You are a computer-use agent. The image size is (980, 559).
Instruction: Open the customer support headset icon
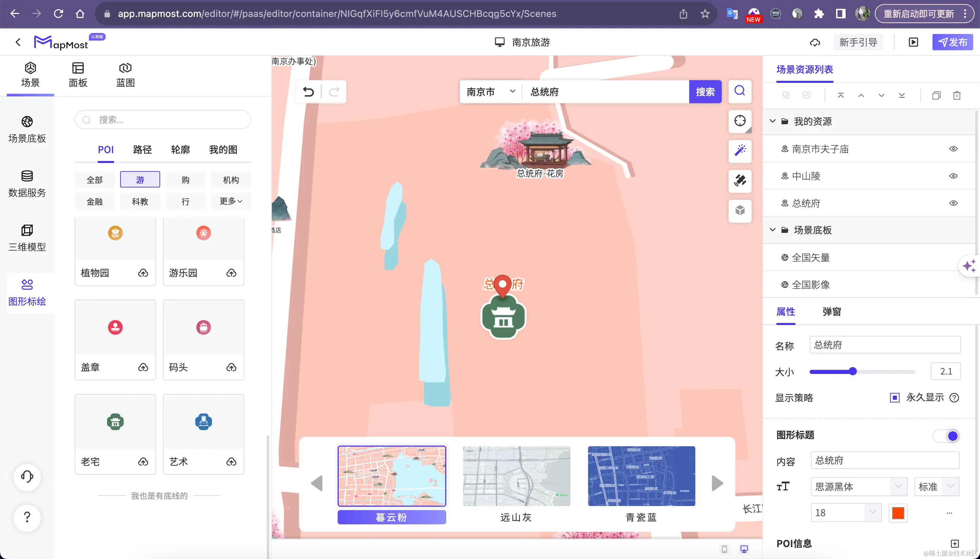[27, 477]
